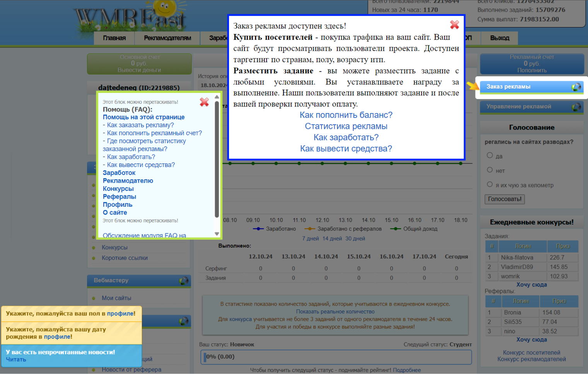Select radio option 'да' in poll
Viewport: 588px width, 374px height.
(490, 155)
